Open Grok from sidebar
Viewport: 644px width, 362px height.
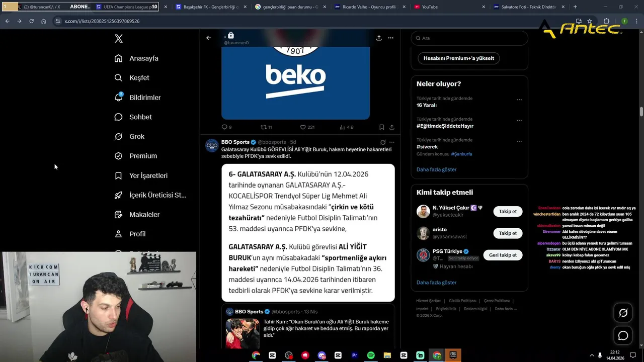coord(130,136)
